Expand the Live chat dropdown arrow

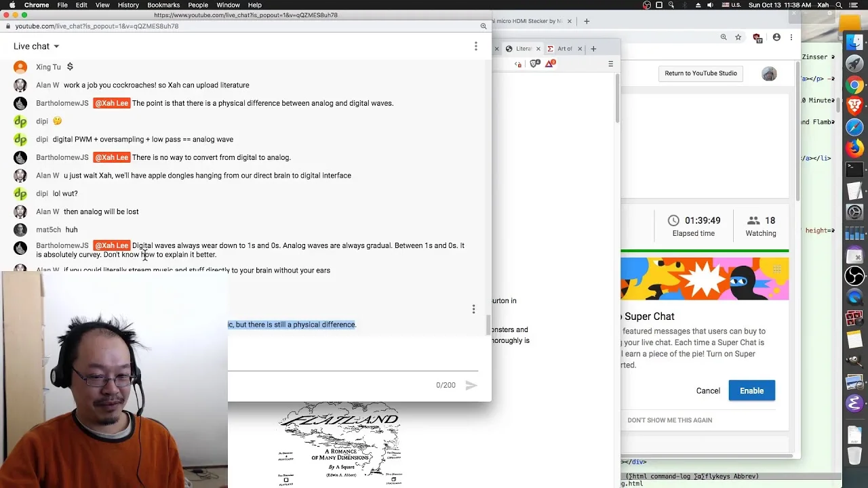(x=56, y=46)
